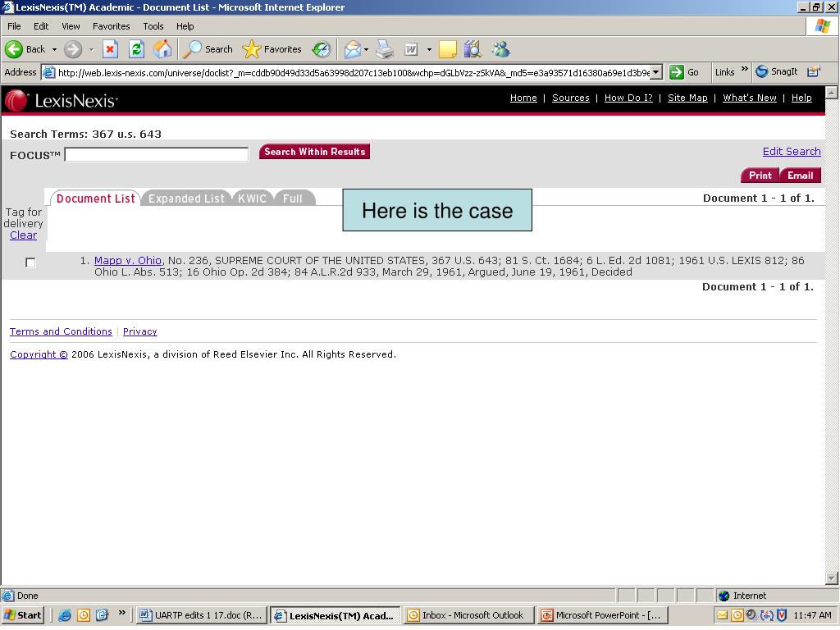Open the How Do I? link
Viewport: 840px width, 630px height.
click(628, 98)
